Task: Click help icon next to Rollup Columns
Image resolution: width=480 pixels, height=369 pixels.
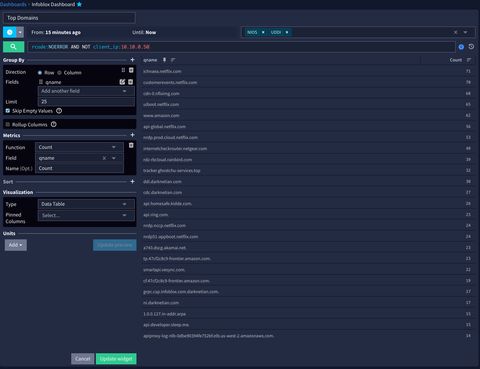Action: (x=54, y=124)
